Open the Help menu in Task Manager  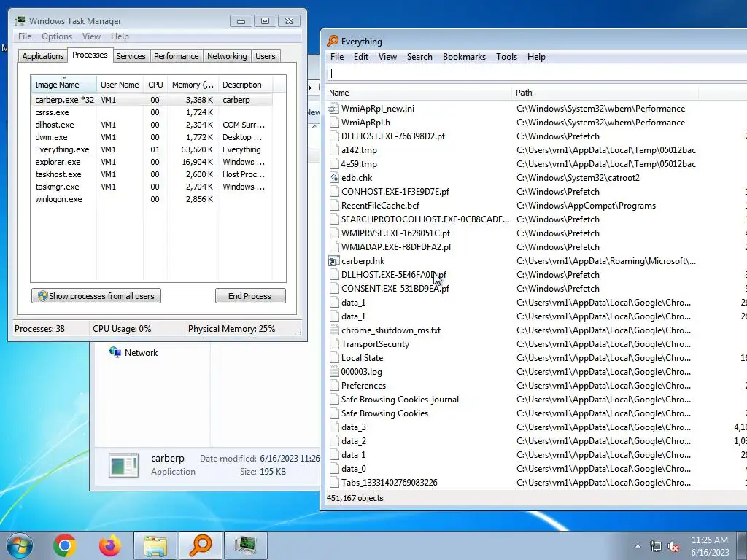point(120,36)
